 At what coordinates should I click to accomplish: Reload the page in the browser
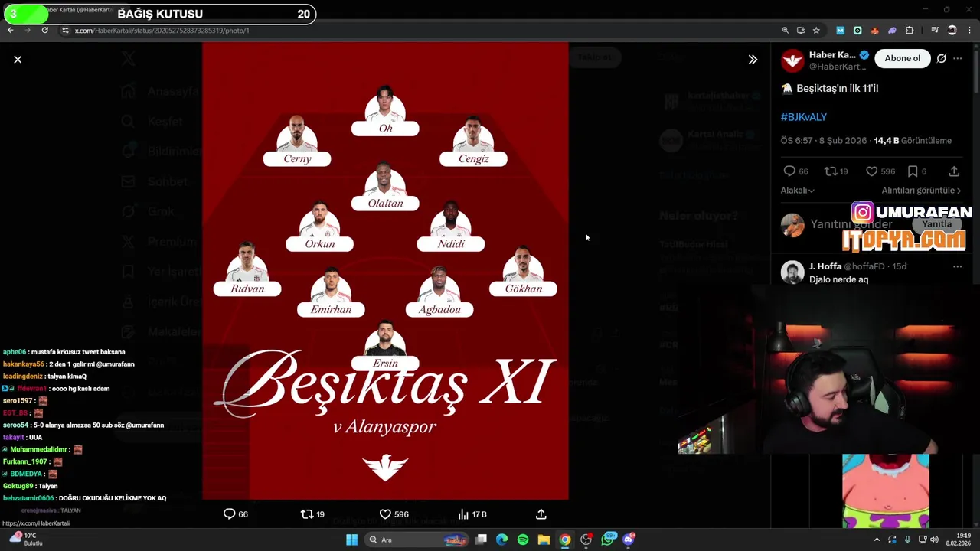point(45,30)
